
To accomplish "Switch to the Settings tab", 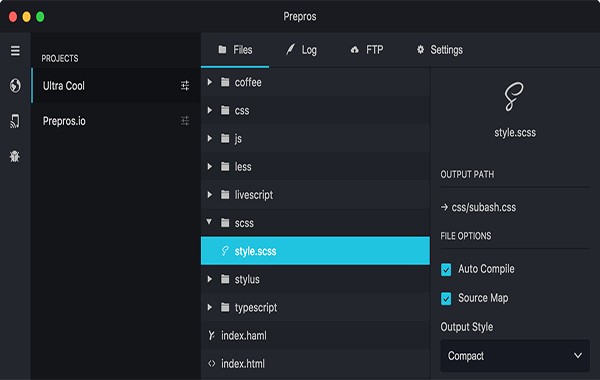I will click(x=440, y=50).
